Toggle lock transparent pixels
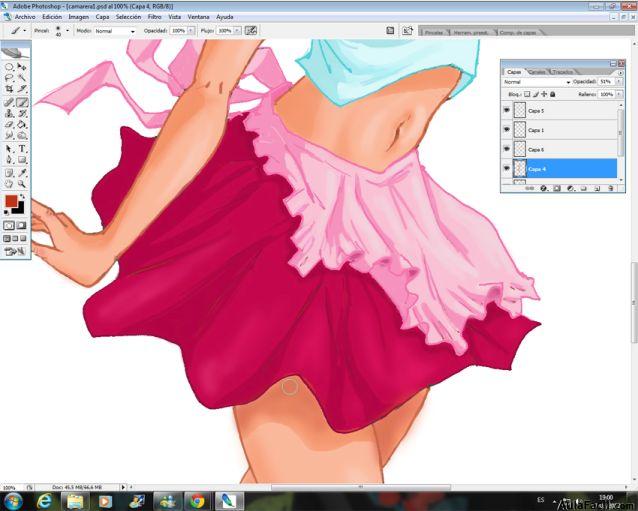This screenshot has width=638, height=511. [527, 94]
